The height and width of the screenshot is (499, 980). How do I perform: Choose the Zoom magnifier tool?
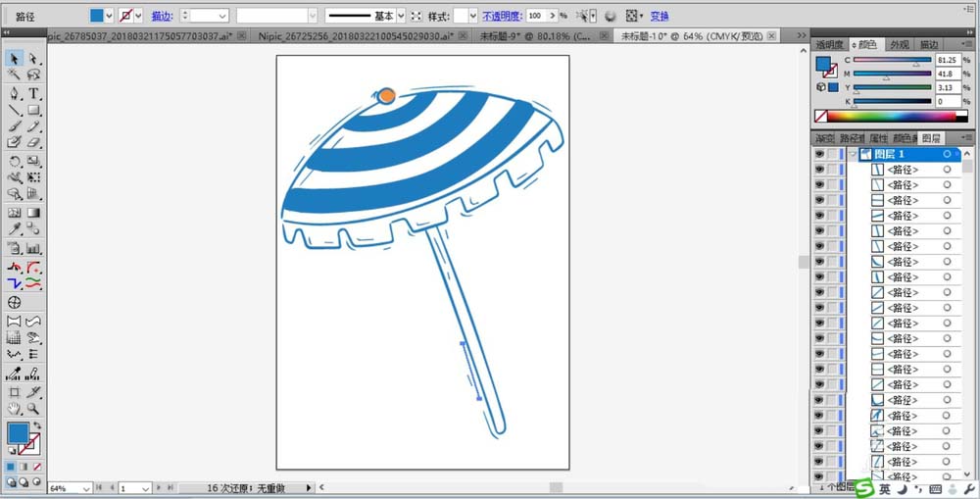[33, 408]
